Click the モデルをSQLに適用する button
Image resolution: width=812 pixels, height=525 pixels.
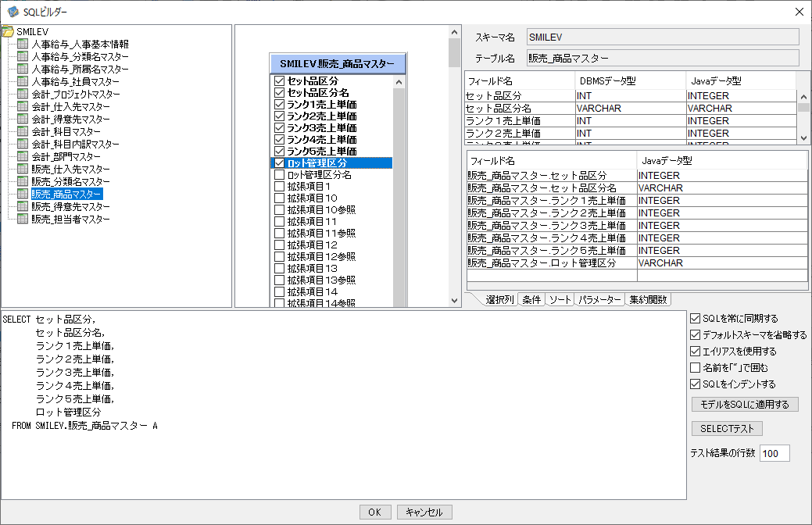coord(745,405)
